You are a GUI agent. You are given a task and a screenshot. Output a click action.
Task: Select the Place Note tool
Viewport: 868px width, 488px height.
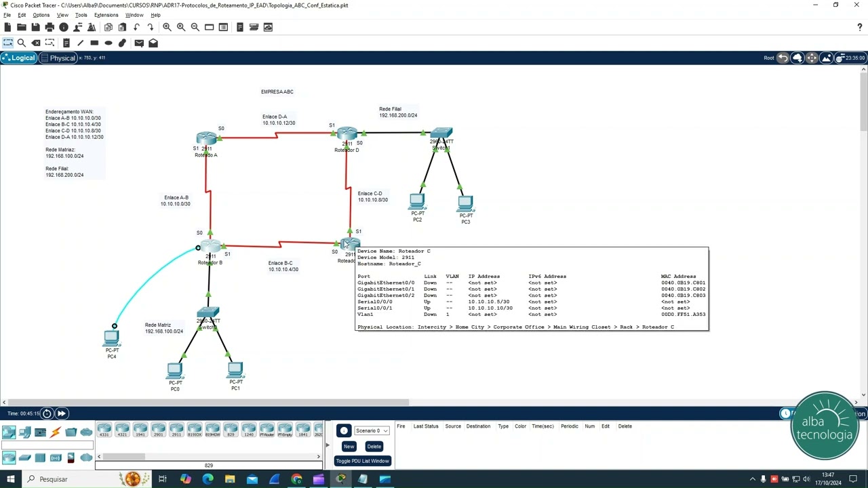[x=66, y=43]
